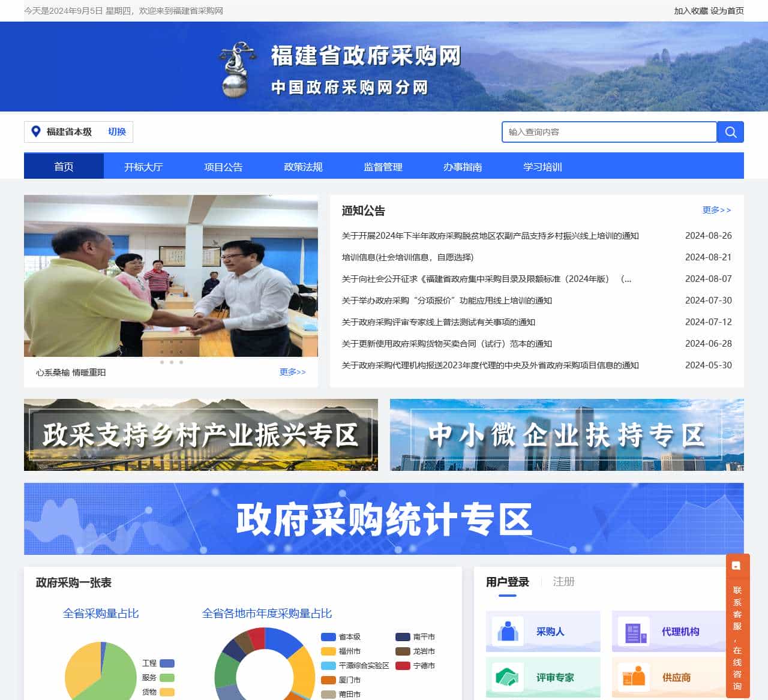This screenshot has height=700, width=768.
Task: Switch to the 注册 registration tab
Action: 562,581
